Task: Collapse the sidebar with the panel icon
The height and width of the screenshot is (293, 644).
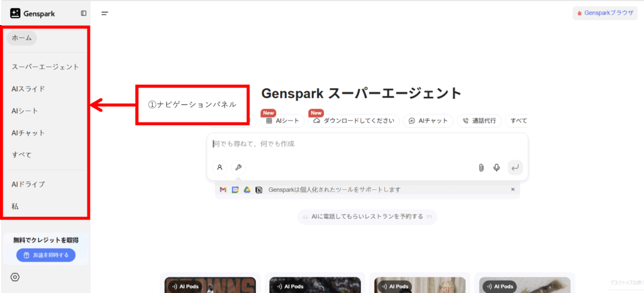Action: point(84,13)
